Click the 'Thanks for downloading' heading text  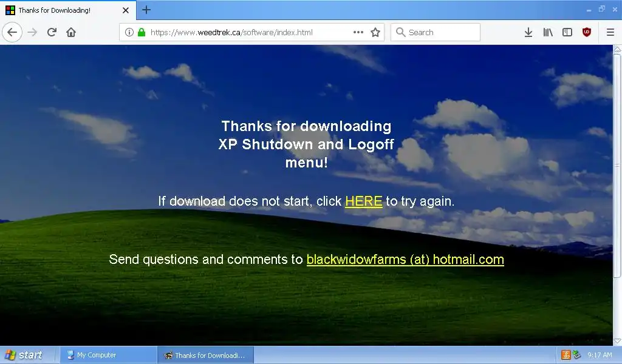pos(306,126)
